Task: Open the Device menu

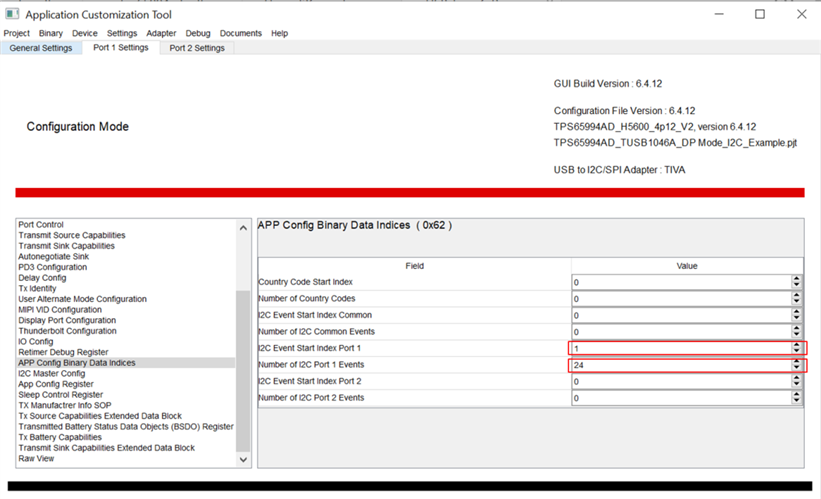Action: tap(85, 33)
